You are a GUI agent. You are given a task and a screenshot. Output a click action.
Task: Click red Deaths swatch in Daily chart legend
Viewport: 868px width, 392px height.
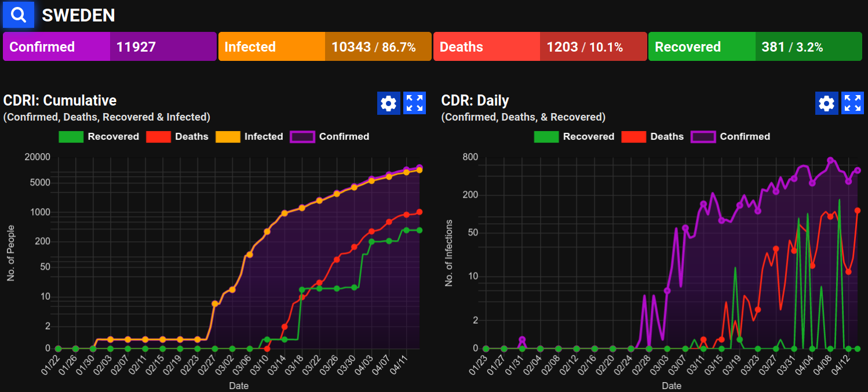pos(633,137)
